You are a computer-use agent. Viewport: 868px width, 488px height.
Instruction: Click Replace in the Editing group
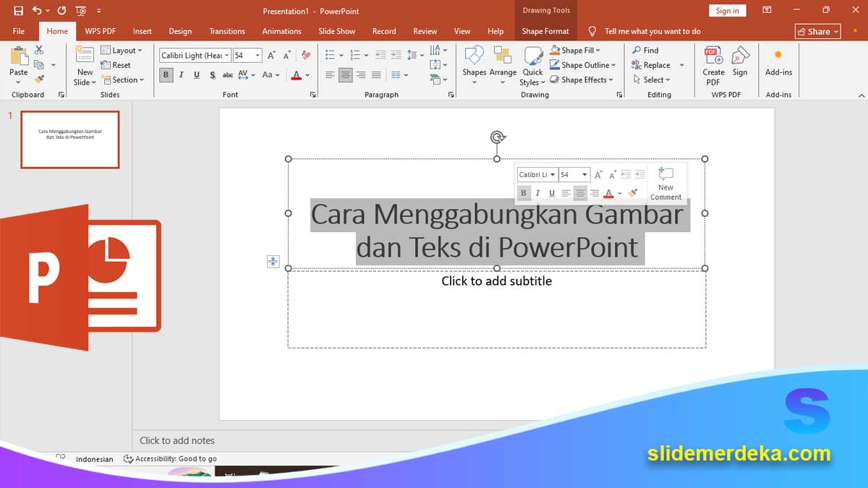(x=651, y=65)
